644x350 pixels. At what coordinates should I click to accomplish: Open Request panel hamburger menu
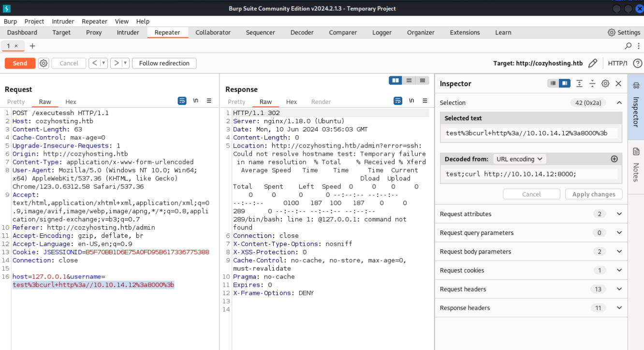(x=209, y=101)
